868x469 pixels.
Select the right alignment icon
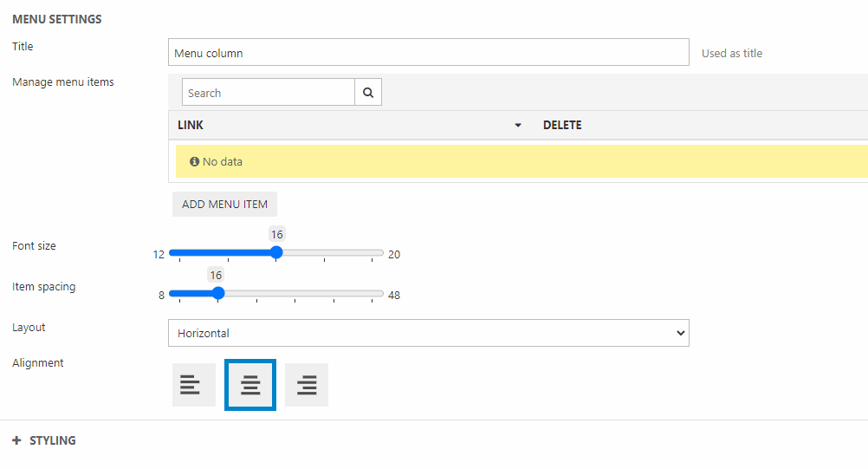pyautogui.click(x=307, y=385)
